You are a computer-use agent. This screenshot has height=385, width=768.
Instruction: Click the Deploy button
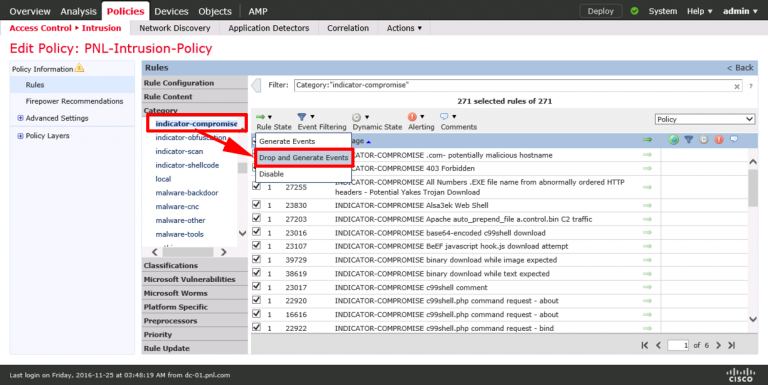[600, 11]
